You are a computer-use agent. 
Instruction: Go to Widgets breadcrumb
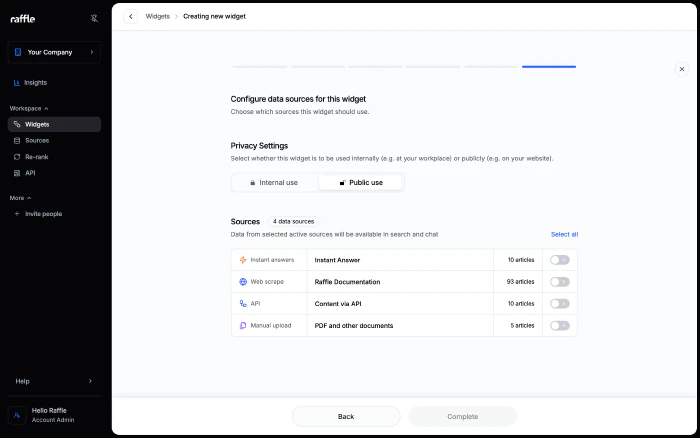point(158,16)
